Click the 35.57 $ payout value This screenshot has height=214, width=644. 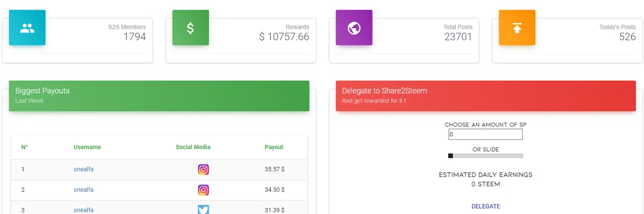pyautogui.click(x=275, y=169)
